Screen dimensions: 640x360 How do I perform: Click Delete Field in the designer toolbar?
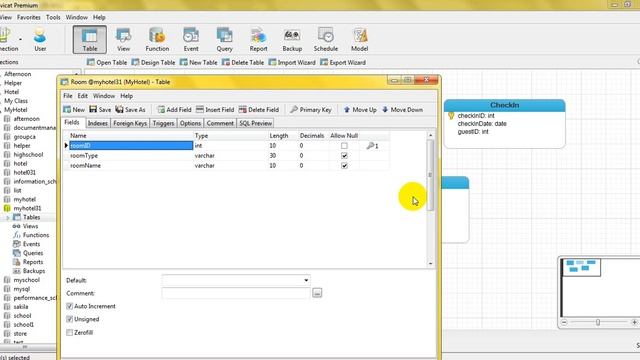(x=259, y=109)
